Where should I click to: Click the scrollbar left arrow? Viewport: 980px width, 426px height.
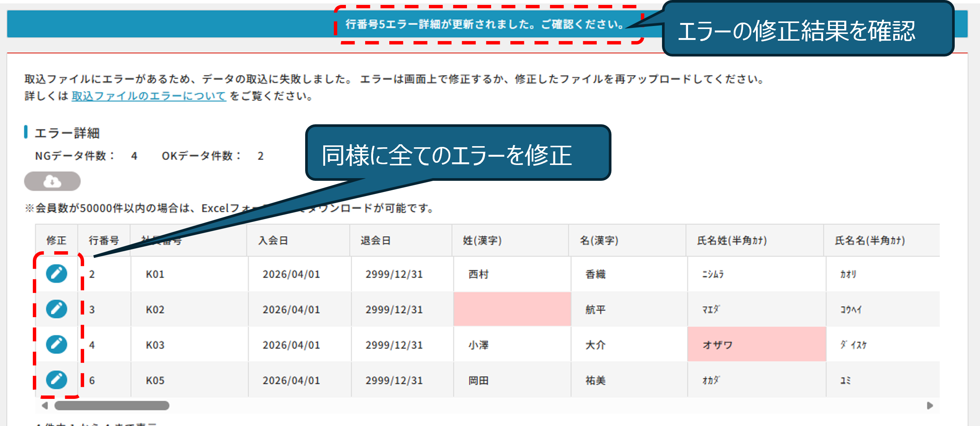[x=45, y=406]
